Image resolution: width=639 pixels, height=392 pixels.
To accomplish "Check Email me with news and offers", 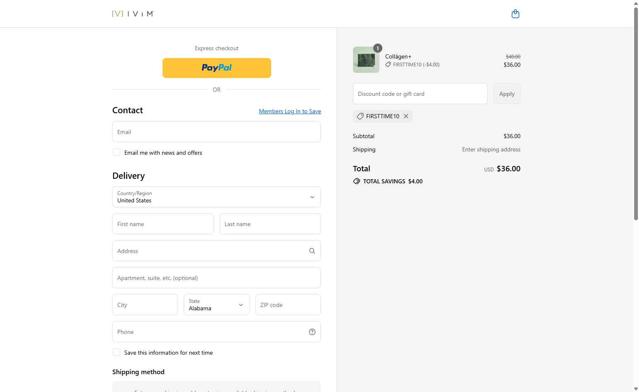I will (x=117, y=152).
